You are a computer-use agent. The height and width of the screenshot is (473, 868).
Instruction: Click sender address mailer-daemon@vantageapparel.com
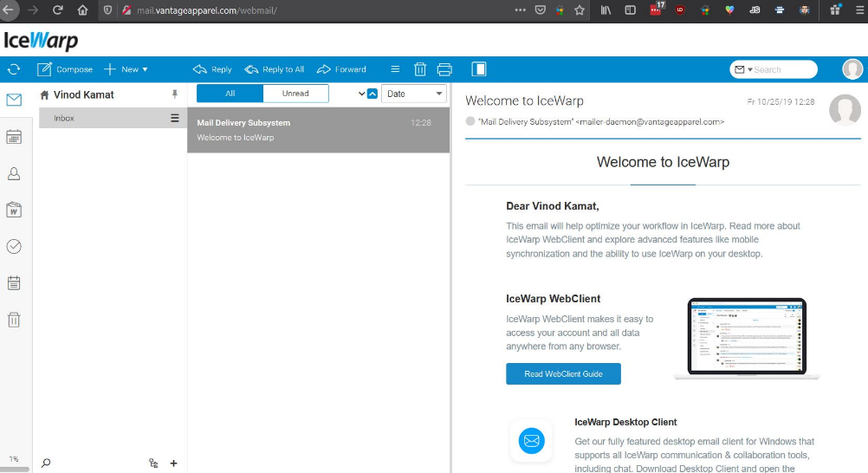(x=650, y=122)
